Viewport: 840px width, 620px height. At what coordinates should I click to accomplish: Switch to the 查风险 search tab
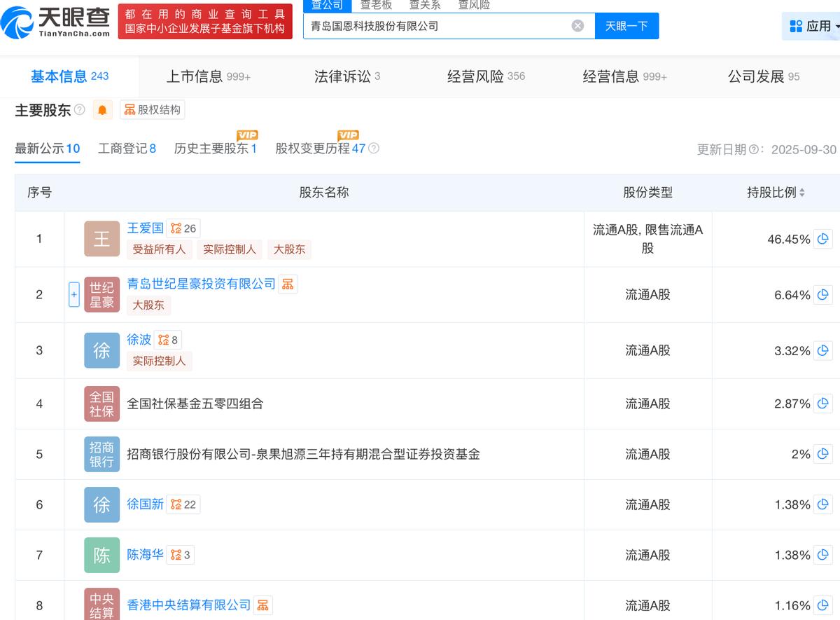tap(474, 6)
